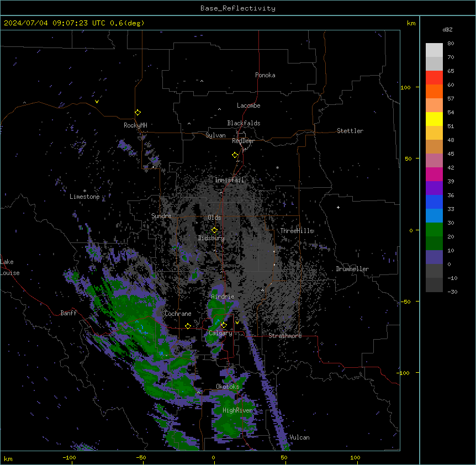Click the Drumheller city label
476x465 pixels.
pyautogui.click(x=352, y=269)
